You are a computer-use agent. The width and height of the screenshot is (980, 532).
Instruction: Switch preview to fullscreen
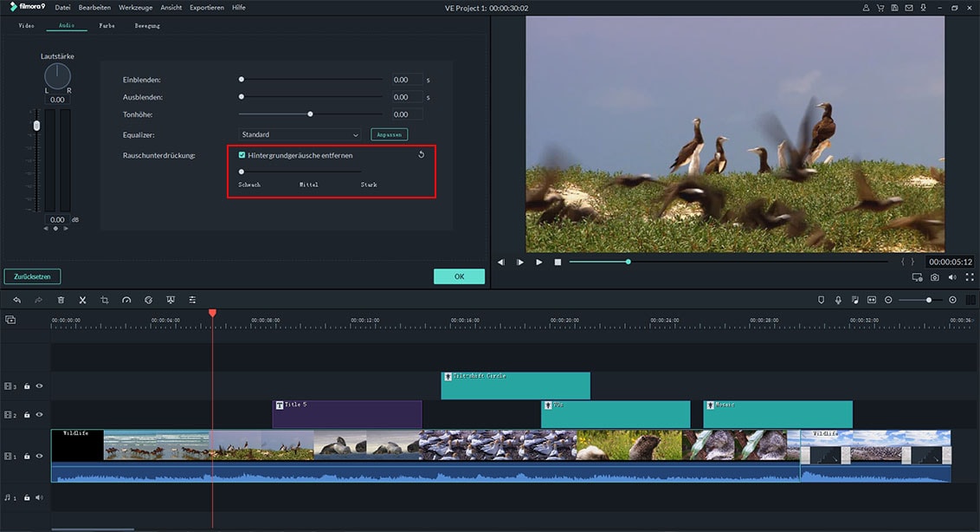(x=970, y=277)
